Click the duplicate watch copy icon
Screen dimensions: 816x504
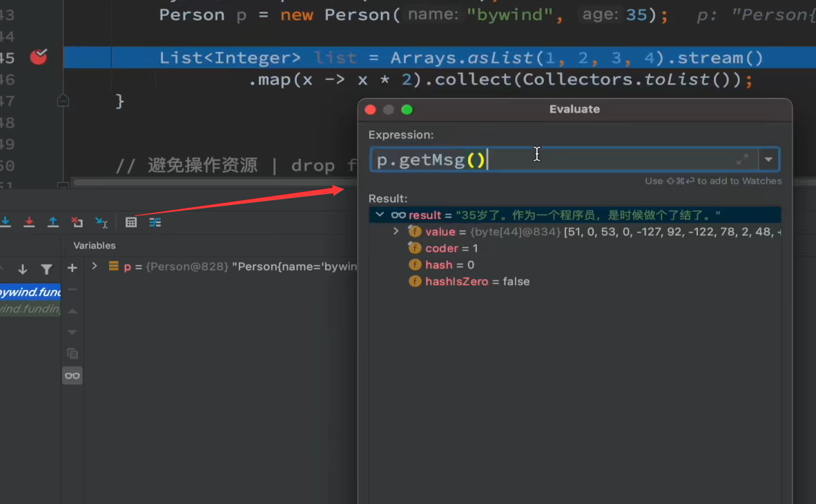pos(72,353)
